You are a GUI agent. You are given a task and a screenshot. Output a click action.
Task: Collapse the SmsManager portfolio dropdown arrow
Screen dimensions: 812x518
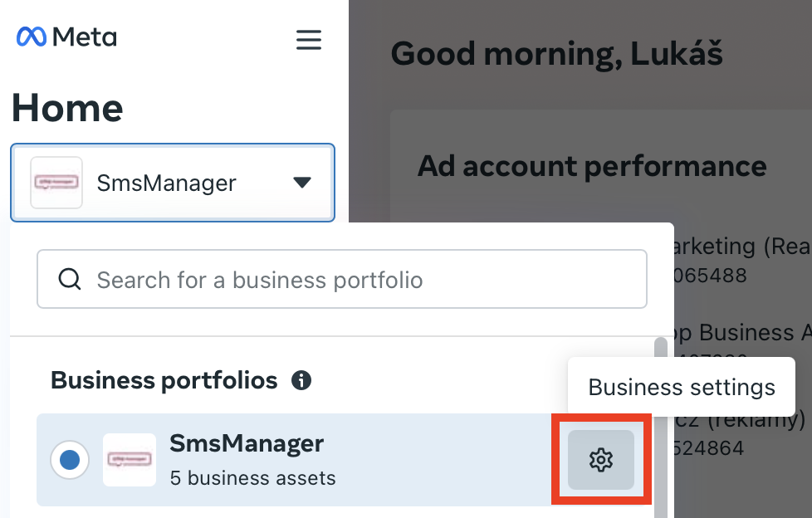[302, 183]
